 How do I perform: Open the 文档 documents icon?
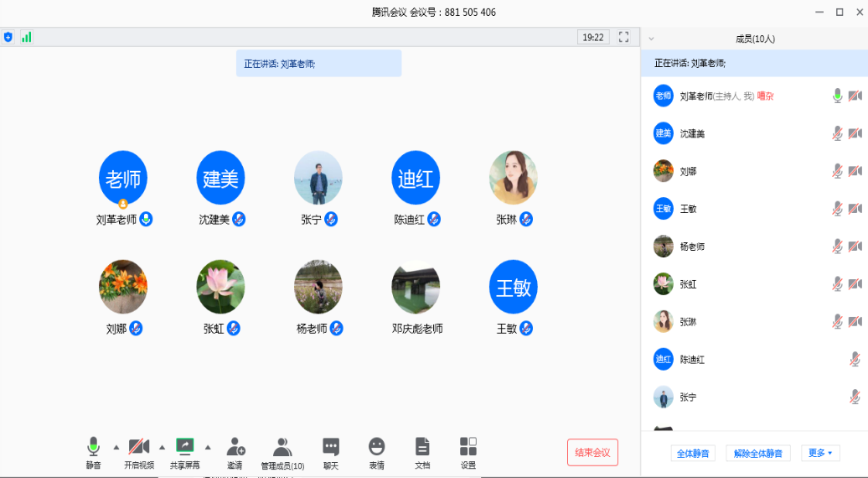(422, 447)
